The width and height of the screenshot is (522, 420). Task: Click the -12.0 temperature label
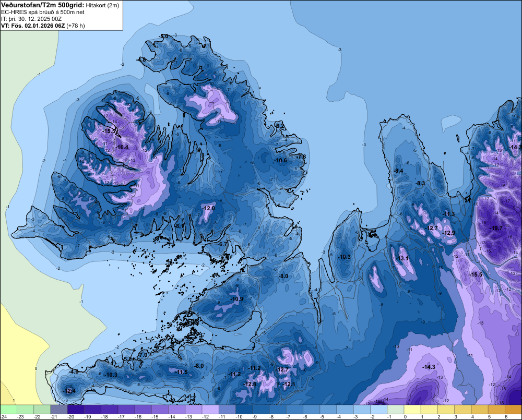tap(208, 208)
